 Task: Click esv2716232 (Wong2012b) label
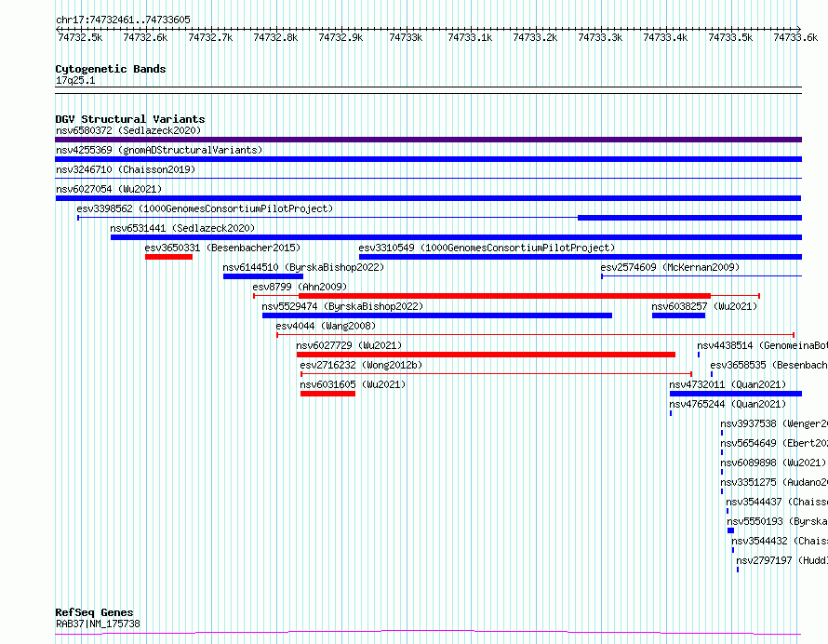pos(361,365)
